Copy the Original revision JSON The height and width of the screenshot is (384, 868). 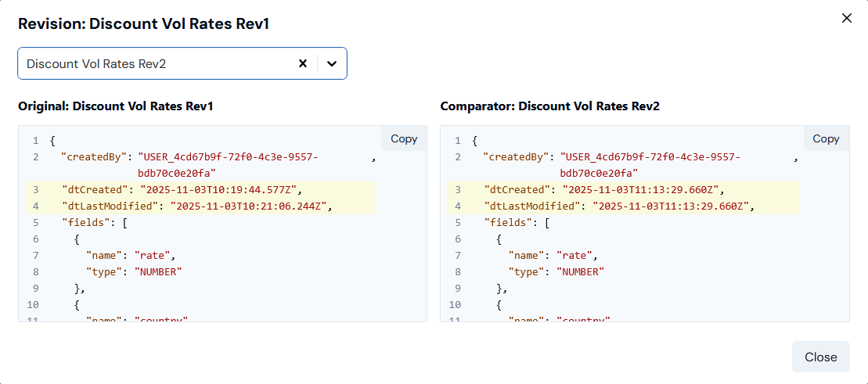pos(404,138)
